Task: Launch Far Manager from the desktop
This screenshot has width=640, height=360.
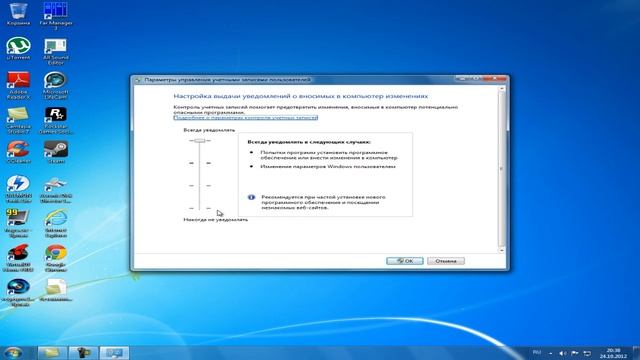Action: click(x=56, y=15)
